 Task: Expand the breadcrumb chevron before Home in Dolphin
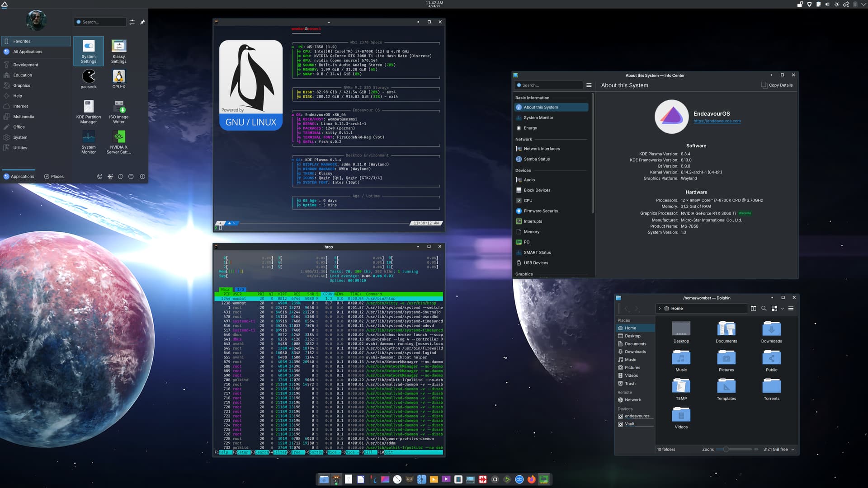pyautogui.click(x=660, y=309)
